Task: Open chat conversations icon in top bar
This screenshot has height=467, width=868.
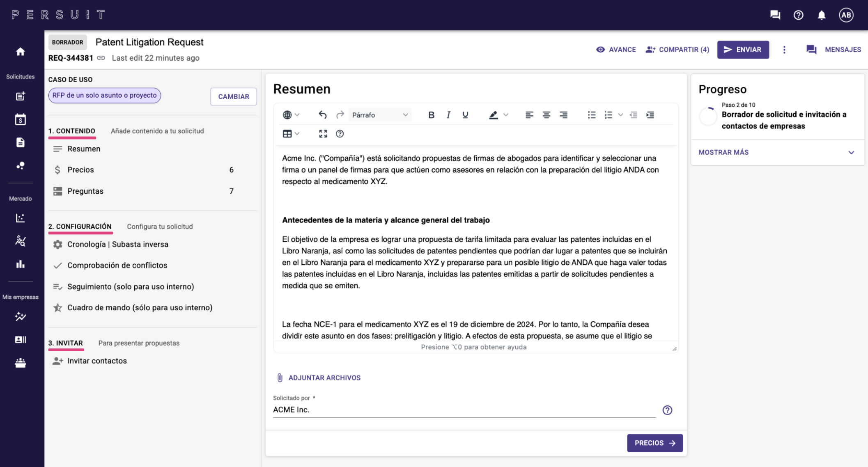Action: click(x=775, y=15)
